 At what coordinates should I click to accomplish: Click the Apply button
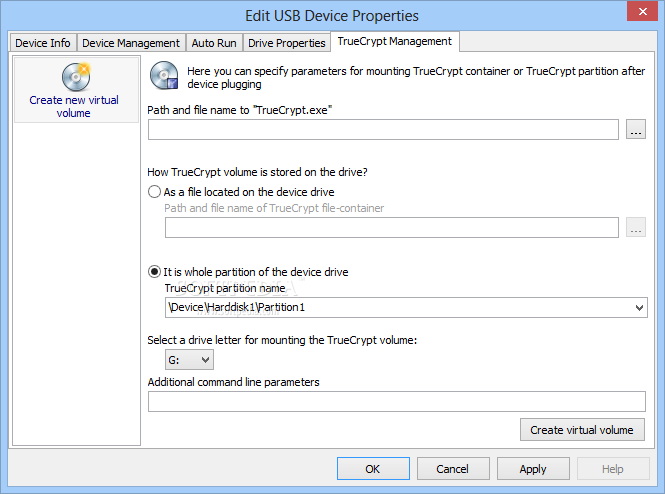533,469
